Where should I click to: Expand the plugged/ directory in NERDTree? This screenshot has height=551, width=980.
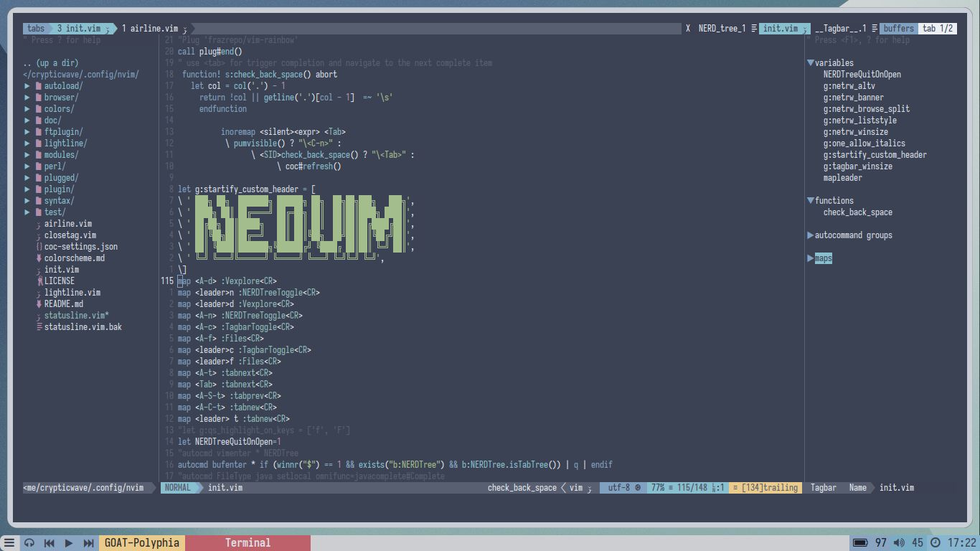[27, 178]
